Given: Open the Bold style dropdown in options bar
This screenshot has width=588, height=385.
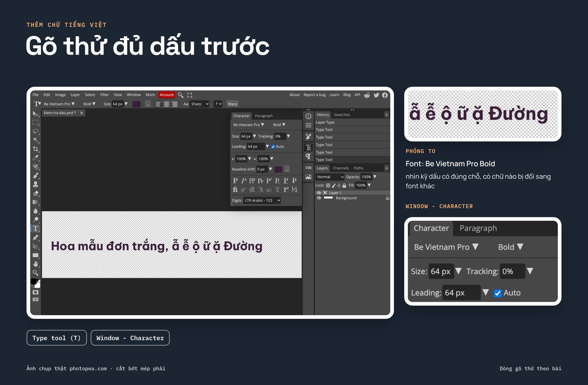Looking at the screenshot, I should [89, 104].
